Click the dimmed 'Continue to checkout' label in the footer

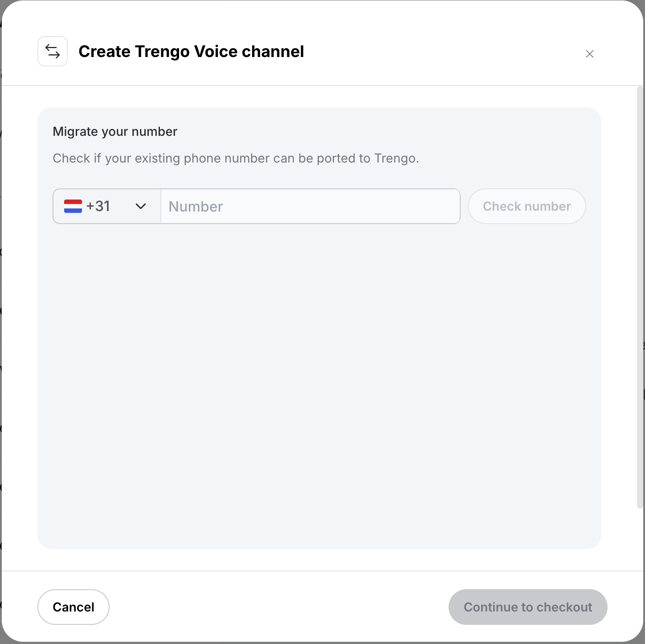528,607
